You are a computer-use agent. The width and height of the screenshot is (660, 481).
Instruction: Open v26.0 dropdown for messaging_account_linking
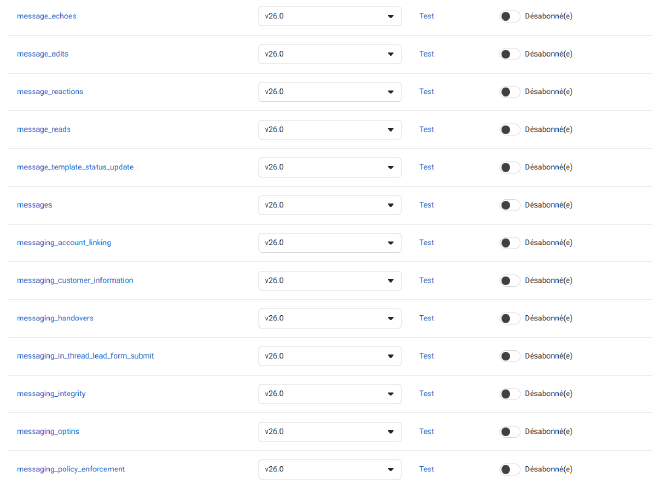tap(330, 243)
